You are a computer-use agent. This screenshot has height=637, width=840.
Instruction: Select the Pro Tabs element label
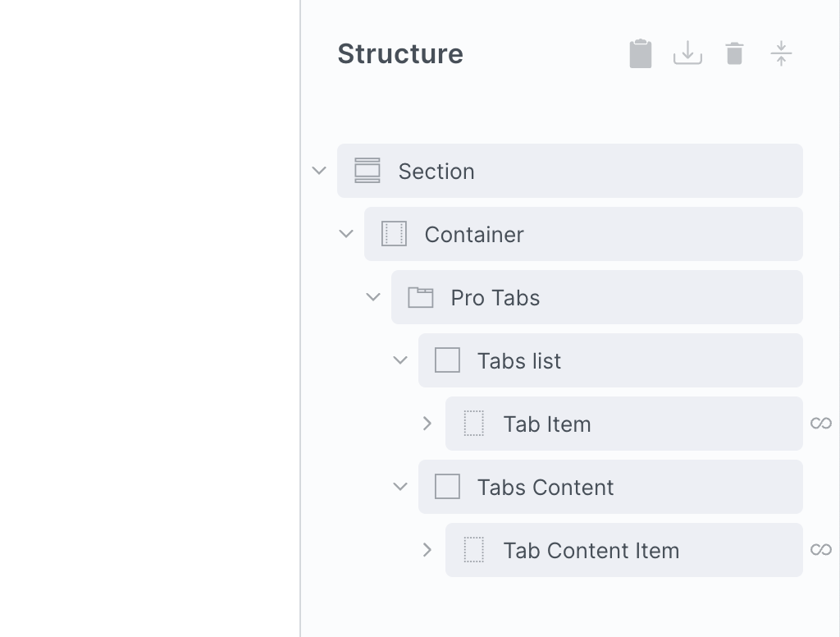click(495, 297)
